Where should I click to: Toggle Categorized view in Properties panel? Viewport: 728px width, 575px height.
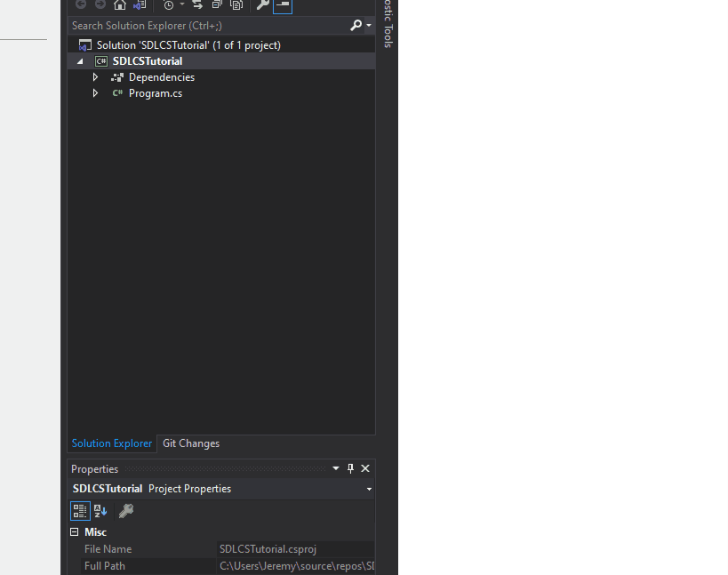[80, 511]
